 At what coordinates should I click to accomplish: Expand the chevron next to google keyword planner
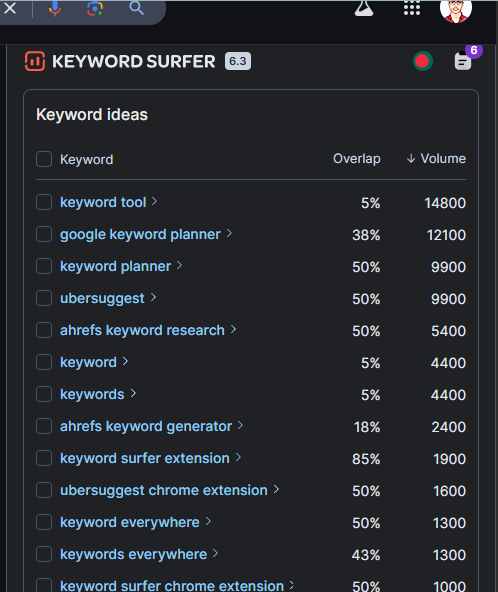pyautogui.click(x=229, y=234)
